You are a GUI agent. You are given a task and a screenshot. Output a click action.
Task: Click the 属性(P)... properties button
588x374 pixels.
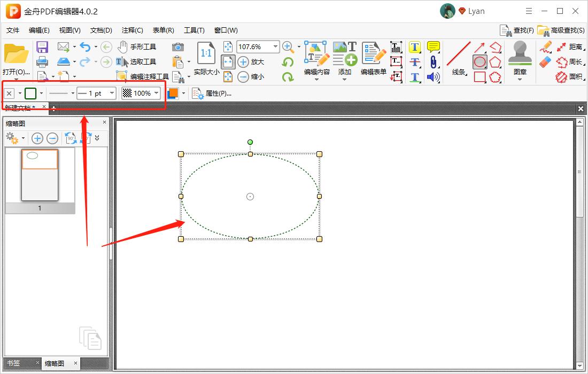click(x=212, y=93)
